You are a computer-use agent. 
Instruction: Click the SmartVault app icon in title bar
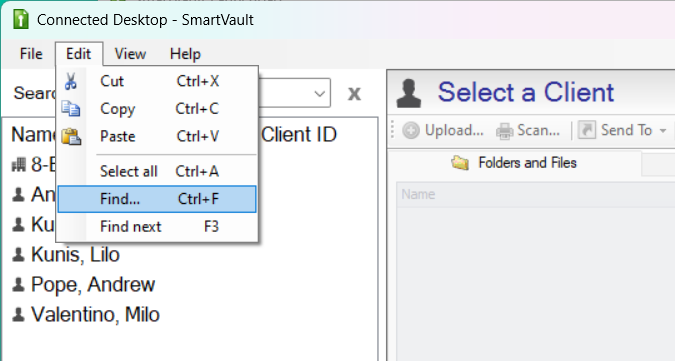(x=21, y=19)
